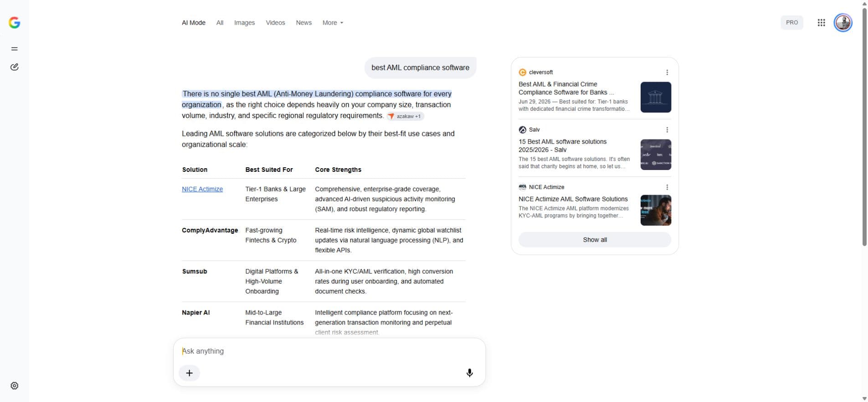
Task: Click 'All-in-one KYC/AML verification' strengths cell
Action: coord(384,281)
